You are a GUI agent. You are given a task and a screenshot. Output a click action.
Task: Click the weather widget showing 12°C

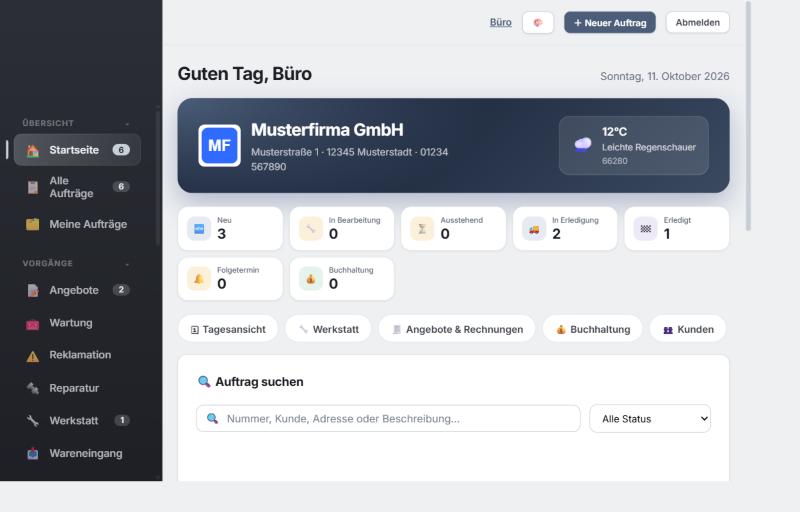tap(634, 146)
